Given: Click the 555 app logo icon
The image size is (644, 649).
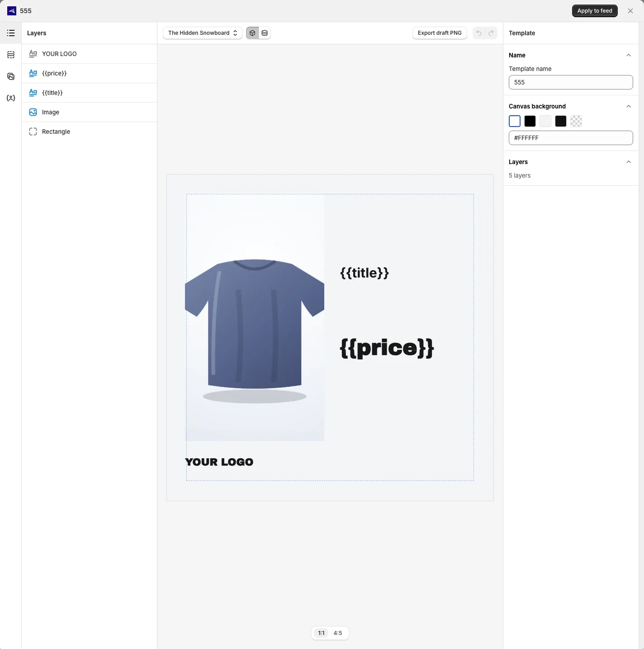Looking at the screenshot, I should [x=12, y=11].
